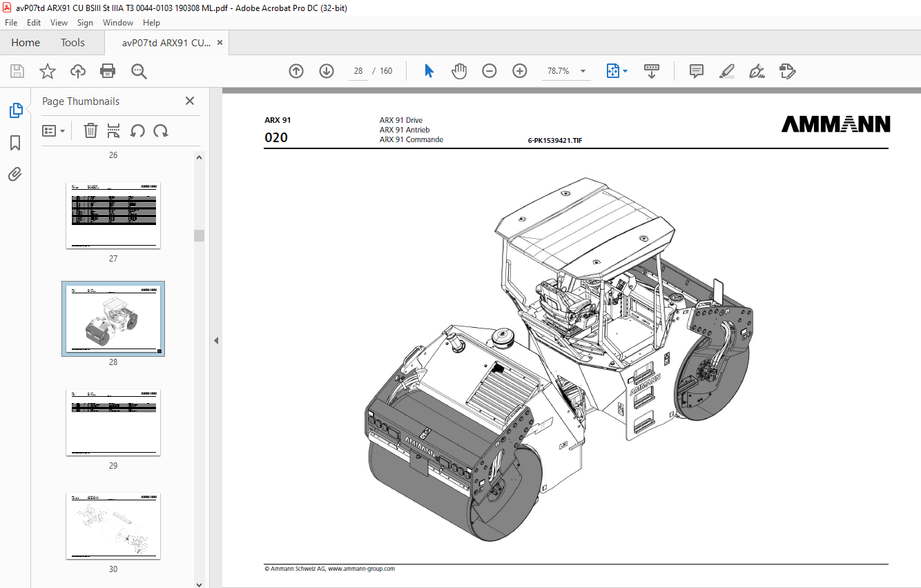Click the page number input field

358,71
